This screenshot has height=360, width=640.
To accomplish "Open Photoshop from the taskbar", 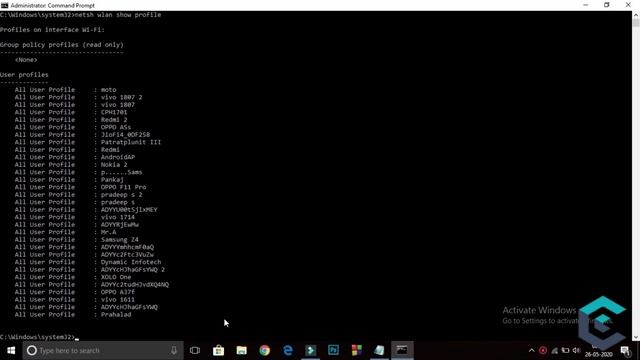I will tap(333, 350).
